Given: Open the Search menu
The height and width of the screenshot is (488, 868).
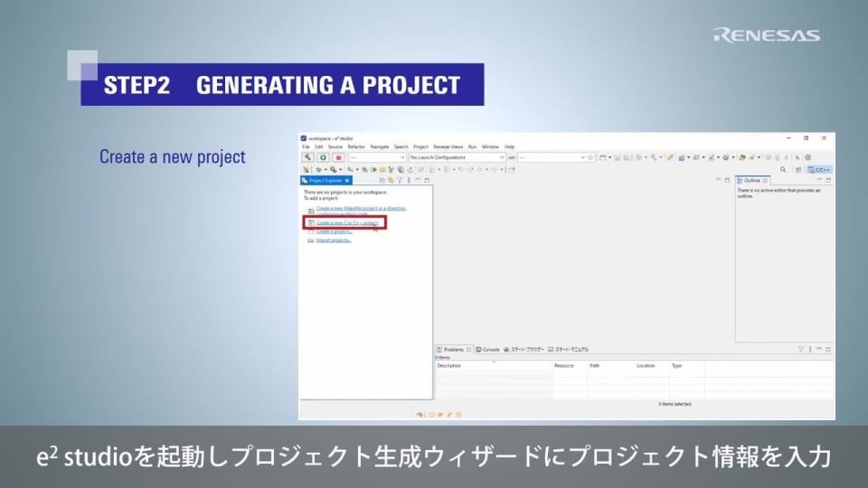Looking at the screenshot, I should [401, 147].
